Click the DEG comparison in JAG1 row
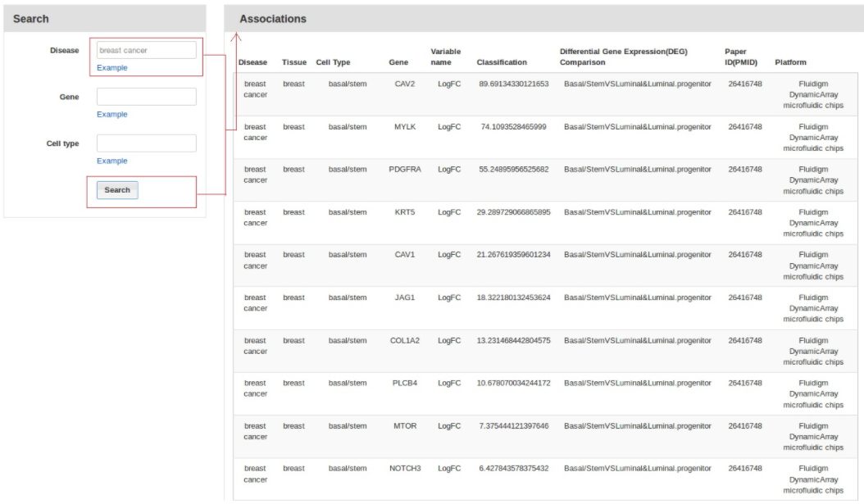The image size is (864, 504). (638, 297)
